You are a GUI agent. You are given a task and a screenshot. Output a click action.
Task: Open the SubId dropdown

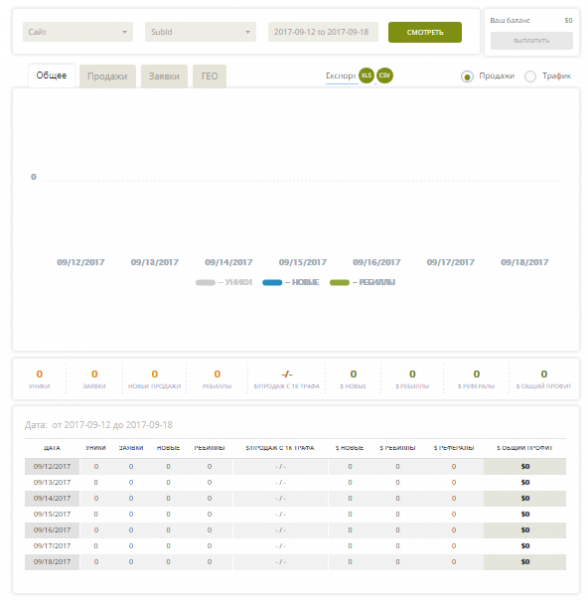200,32
